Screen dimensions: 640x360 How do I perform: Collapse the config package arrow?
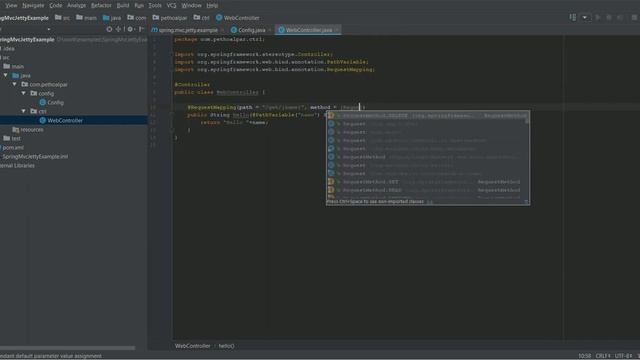24,93
